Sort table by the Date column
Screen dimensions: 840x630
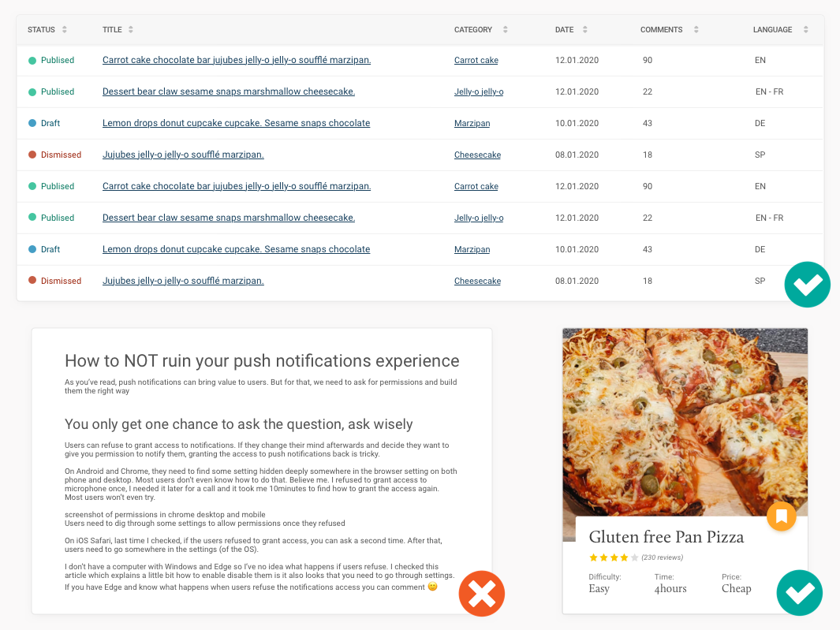click(x=584, y=30)
